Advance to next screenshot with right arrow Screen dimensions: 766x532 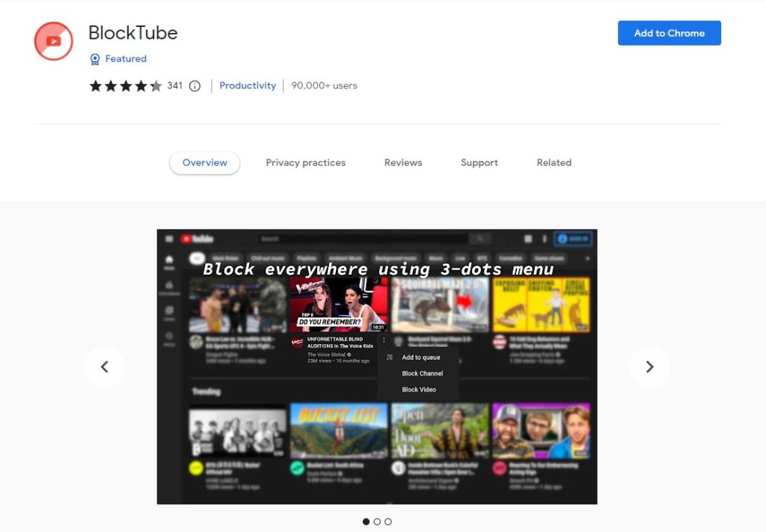point(649,367)
